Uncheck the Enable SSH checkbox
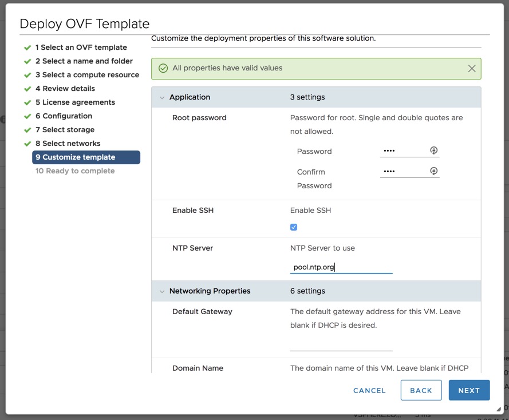Image resolution: width=509 pixels, height=420 pixels. pyautogui.click(x=294, y=227)
